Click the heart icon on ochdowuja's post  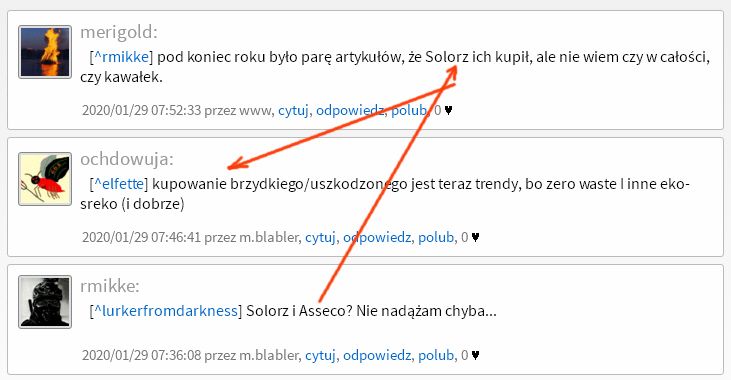[x=475, y=237]
